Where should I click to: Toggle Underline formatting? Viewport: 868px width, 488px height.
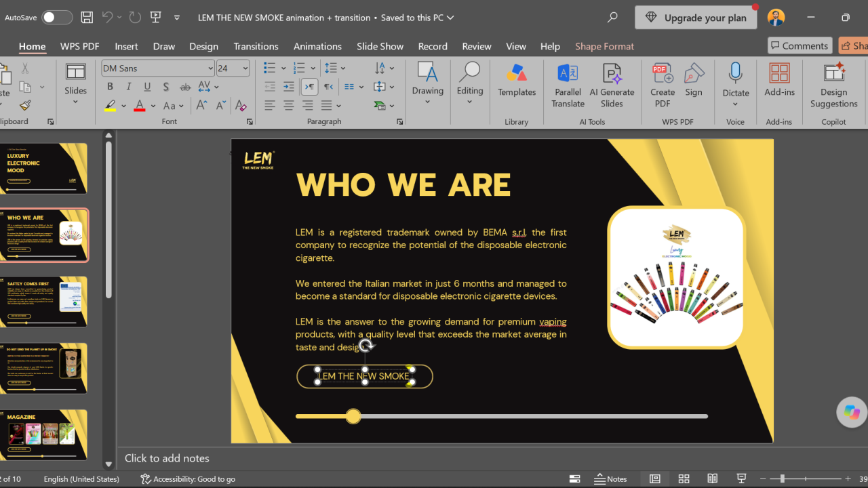pos(147,87)
